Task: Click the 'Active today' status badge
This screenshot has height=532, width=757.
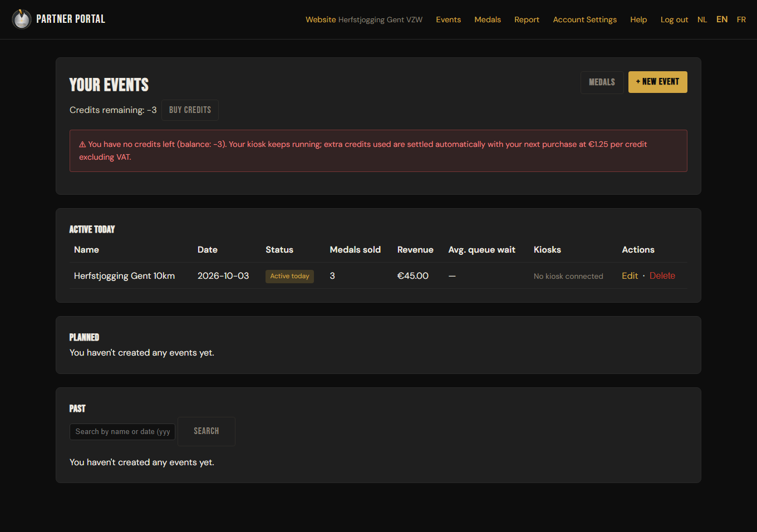Action: point(289,276)
